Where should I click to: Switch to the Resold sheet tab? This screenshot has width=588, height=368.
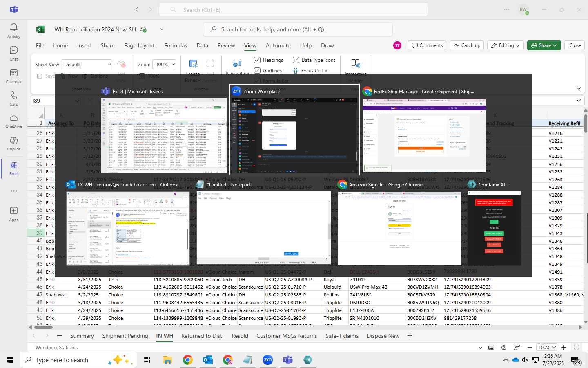click(x=240, y=336)
